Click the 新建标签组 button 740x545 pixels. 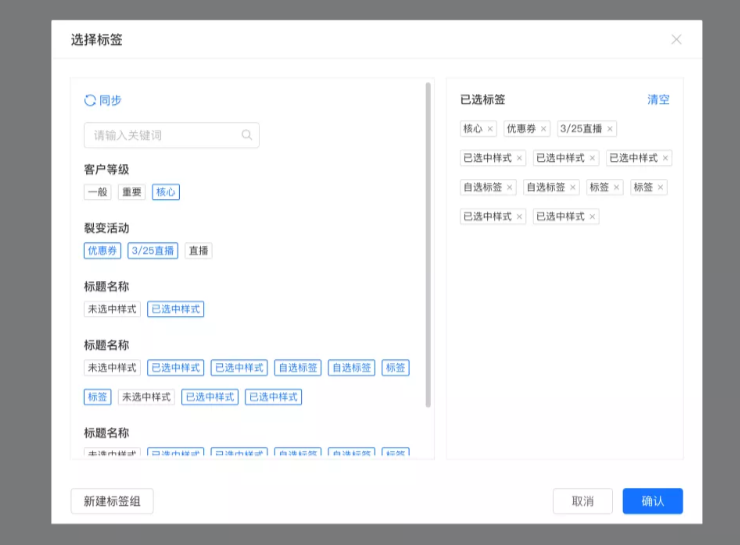pos(112,501)
